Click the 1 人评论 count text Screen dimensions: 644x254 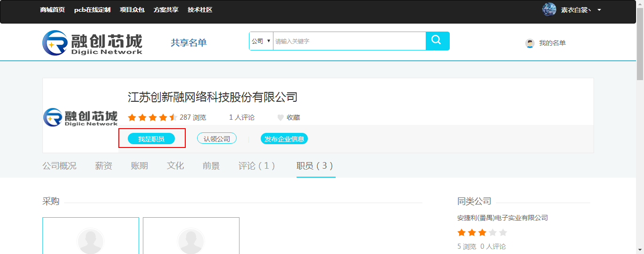click(242, 117)
